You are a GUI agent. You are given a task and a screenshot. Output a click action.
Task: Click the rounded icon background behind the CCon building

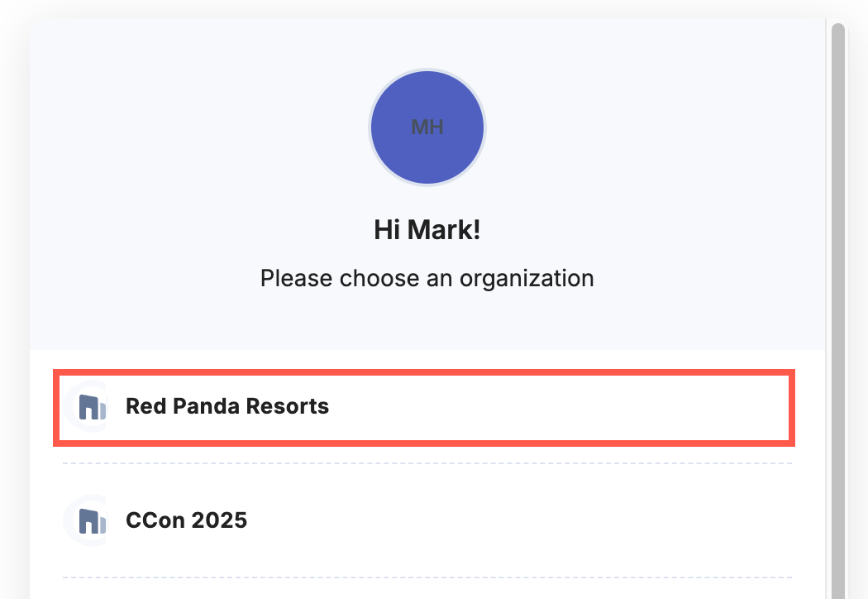pos(88,520)
